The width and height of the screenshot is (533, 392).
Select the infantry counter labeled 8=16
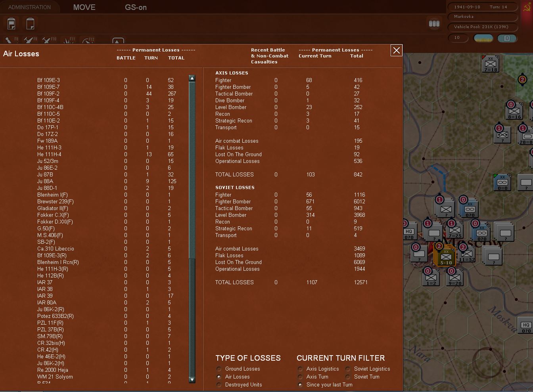pyautogui.click(x=514, y=111)
